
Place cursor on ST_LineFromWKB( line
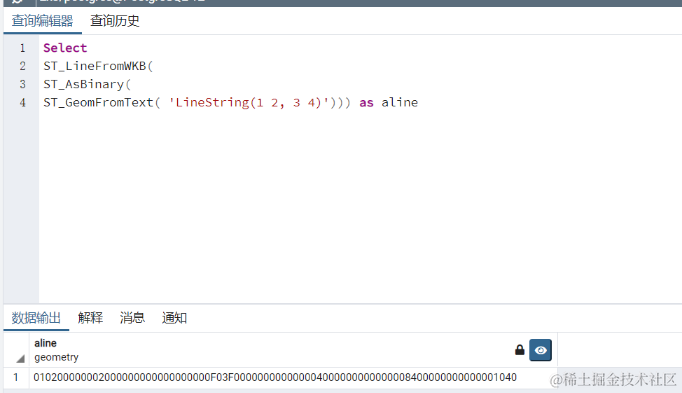(98, 66)
